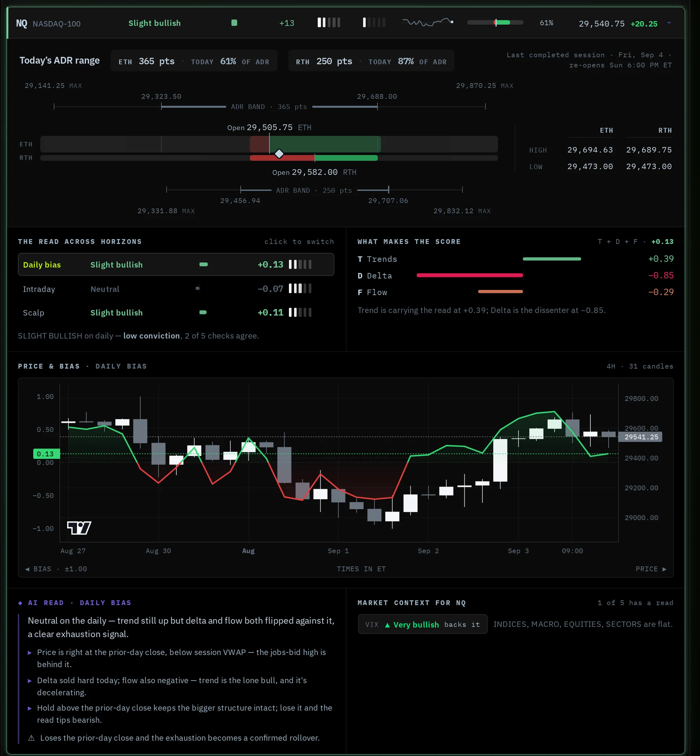Click the Daily bias green pill indicator
The height and width of the screenshot is (756, 700).
203,264
